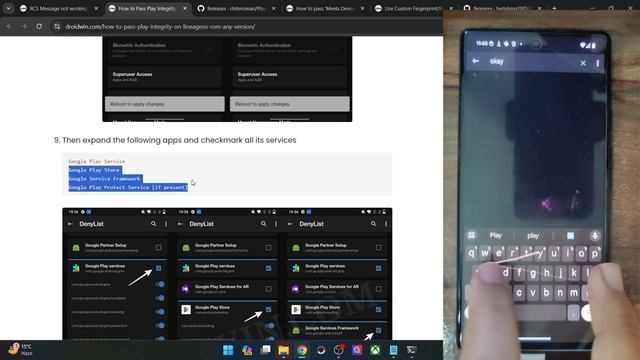Tap the period key on the phone keyboard

(573, 313)
